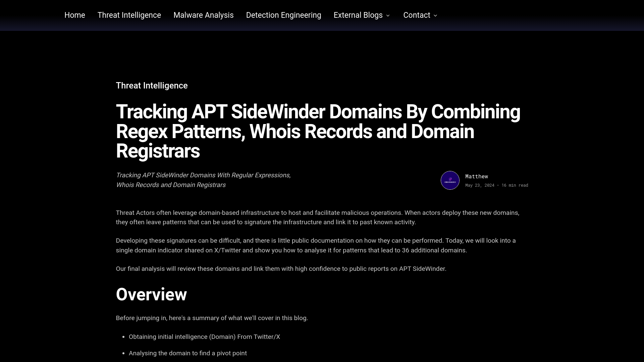The height and width of the screenshot is (362, 644).
Task: Click the Threat Intelligence category label
Action: [152, 85]
